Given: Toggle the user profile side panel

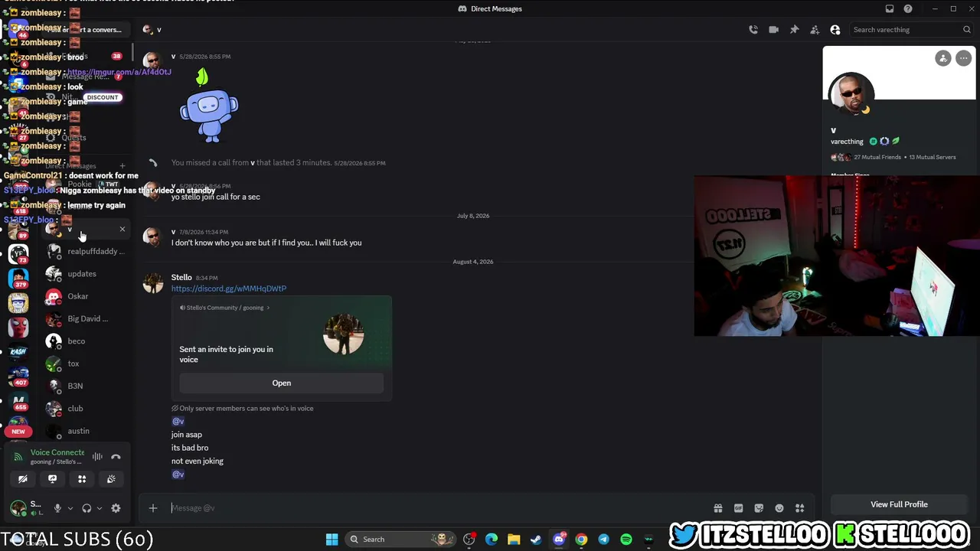Looking at the screenshot, I should (x=835, y=30).
